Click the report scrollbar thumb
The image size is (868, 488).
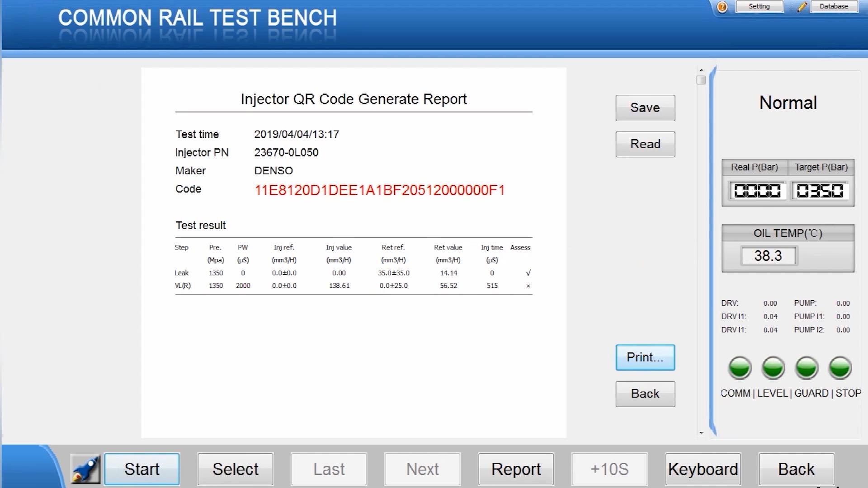point(701,80)
